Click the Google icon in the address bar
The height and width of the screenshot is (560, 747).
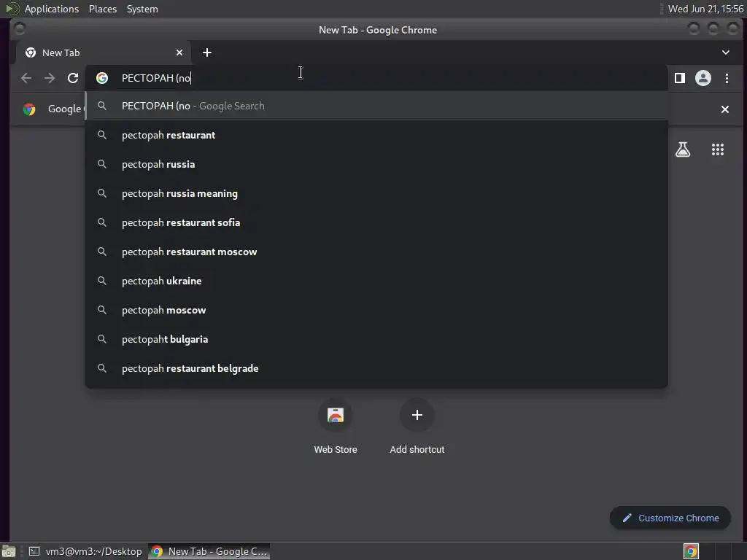click(x=102, y=78)
